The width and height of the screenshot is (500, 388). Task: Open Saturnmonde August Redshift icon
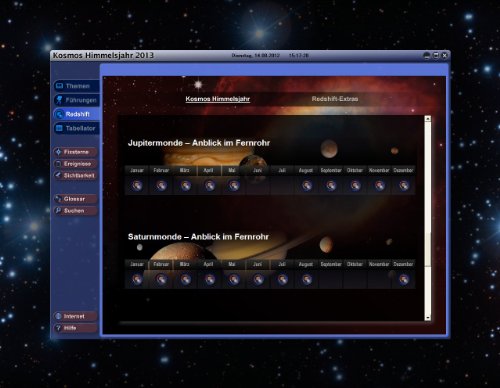pyautogui.click(x=307, y=279)
